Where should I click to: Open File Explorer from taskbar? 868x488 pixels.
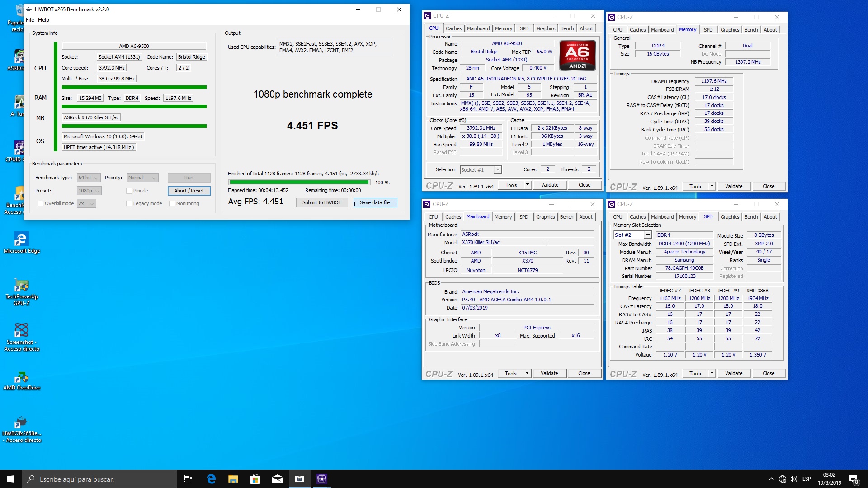click(233, 479)
